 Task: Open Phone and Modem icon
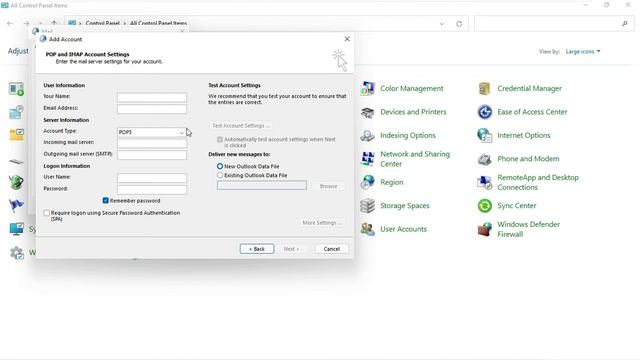click(484, 159)
